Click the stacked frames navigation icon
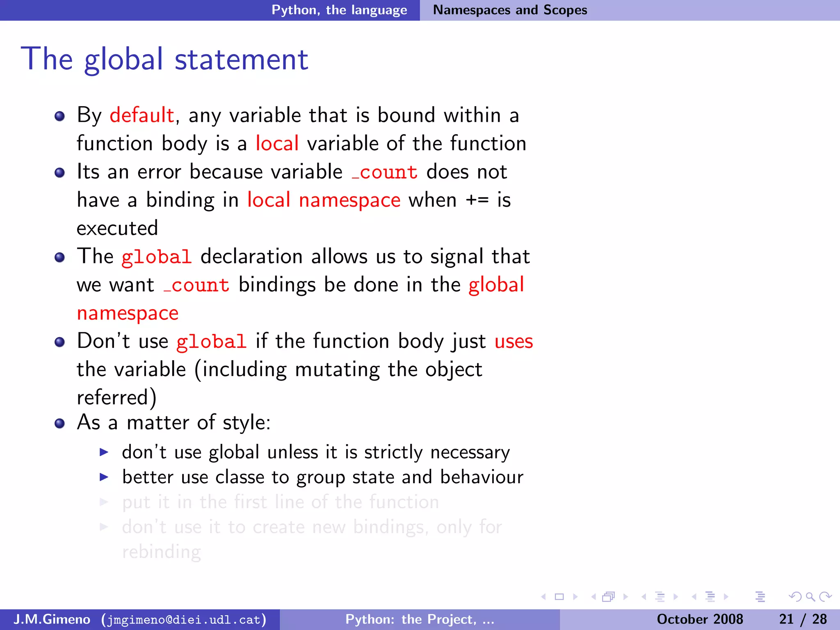 coord(609,597)
